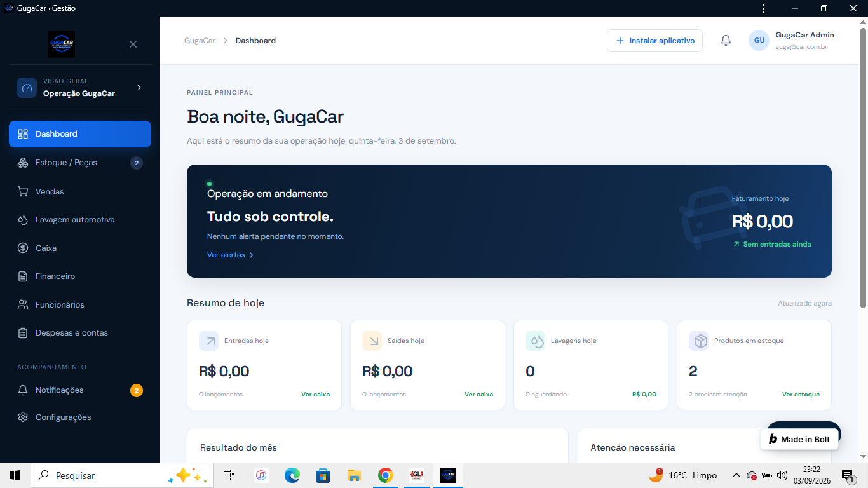This screenshot has width=868, height=488.
Task: Click the Produtos em estoque box icon
Action: (x=698, y=341)
